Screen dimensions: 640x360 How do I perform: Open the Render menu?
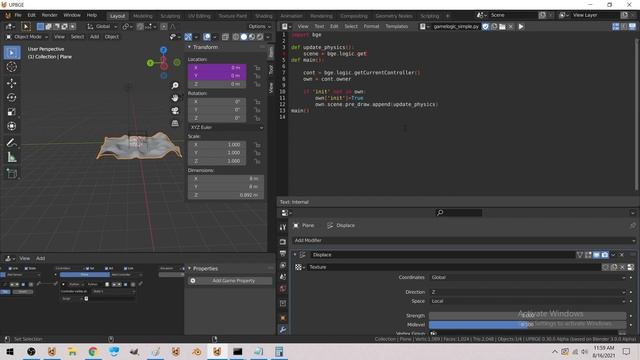coord(49,15)
